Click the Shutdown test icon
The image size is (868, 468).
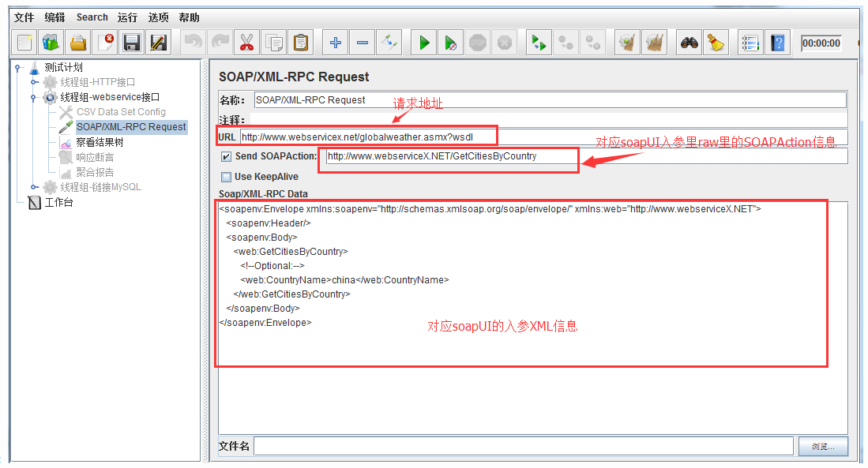pyautogui.click(x=505, y=43)
